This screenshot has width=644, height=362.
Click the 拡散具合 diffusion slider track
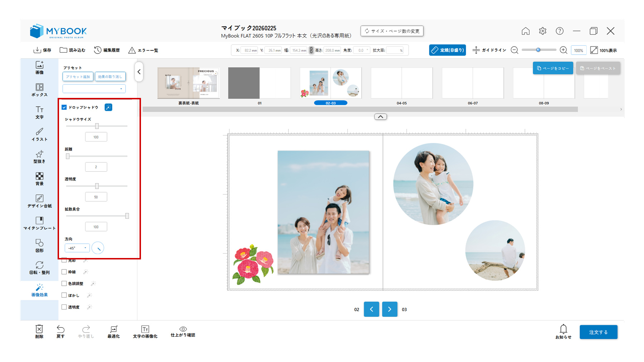point(97,216)
